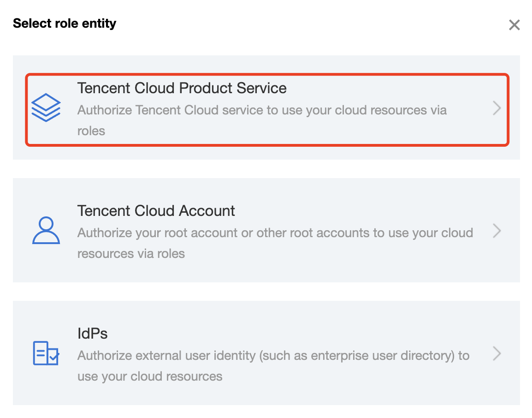Click the "Select role entity" heading
The height and width of the screenshot is (418, 532).
pyautogui.click(x=65, y=24)
